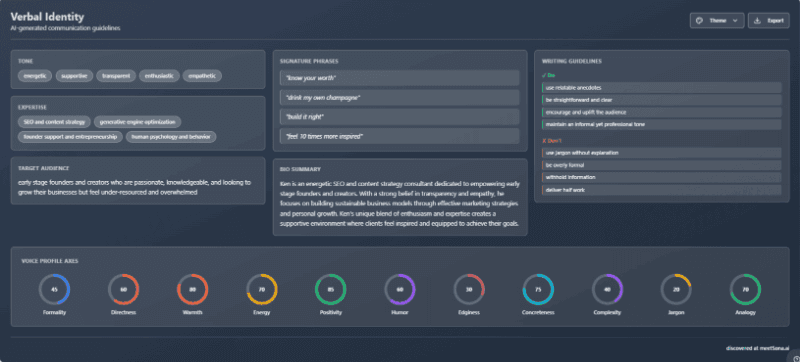Click the 'be overly formal' item
This screenshot has height=362, width=800.
point(662,165)
